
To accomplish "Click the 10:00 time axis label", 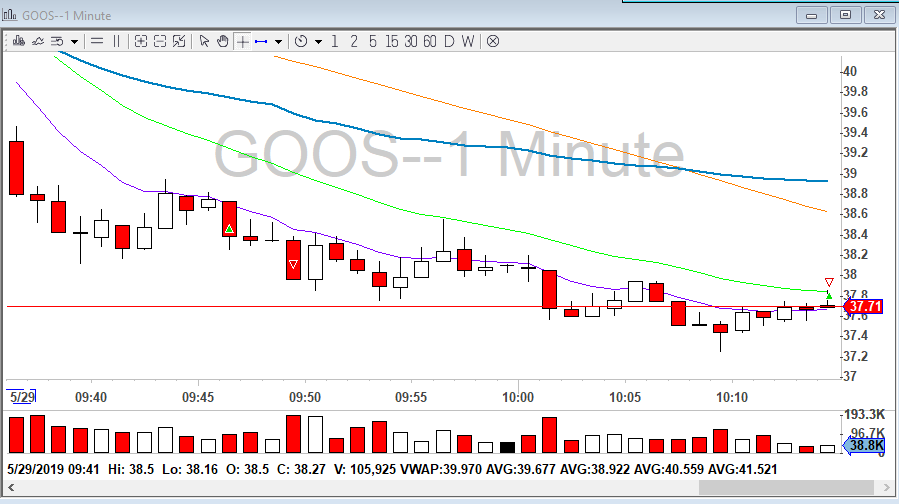I will [518, 397].
